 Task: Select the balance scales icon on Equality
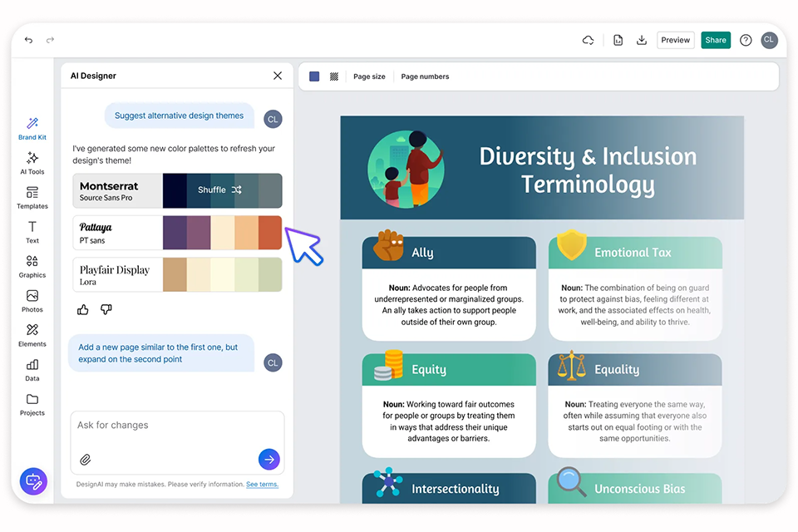click(572, 365)
